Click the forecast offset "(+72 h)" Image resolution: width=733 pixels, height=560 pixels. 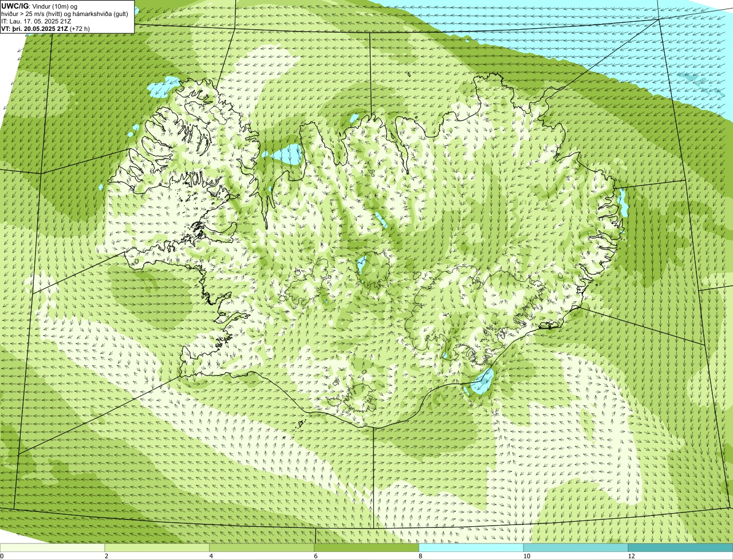(80, 29)
